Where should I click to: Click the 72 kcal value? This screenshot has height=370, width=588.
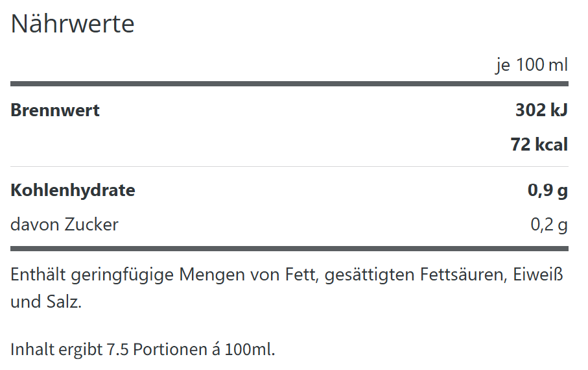click(x=539, y=144)
